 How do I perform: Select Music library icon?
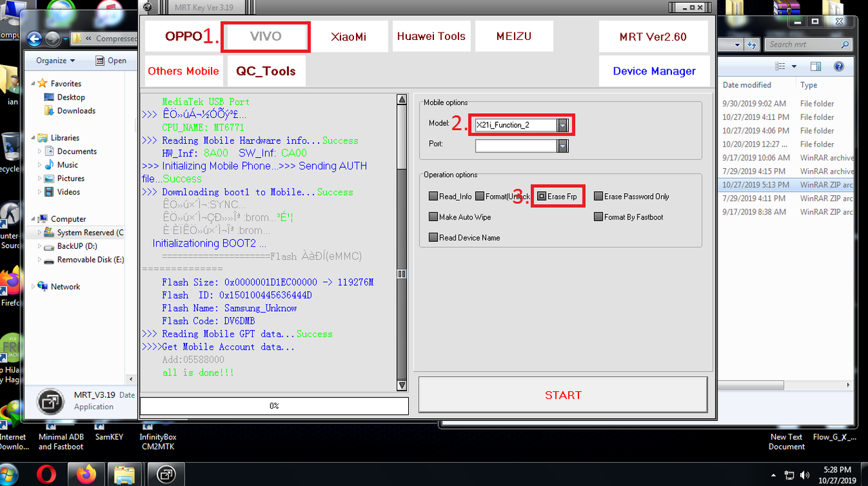pyautogui.click(x=50, y=165)
